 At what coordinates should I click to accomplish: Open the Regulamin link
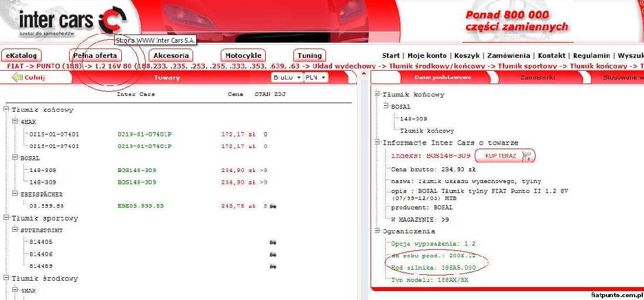[591, 56]
